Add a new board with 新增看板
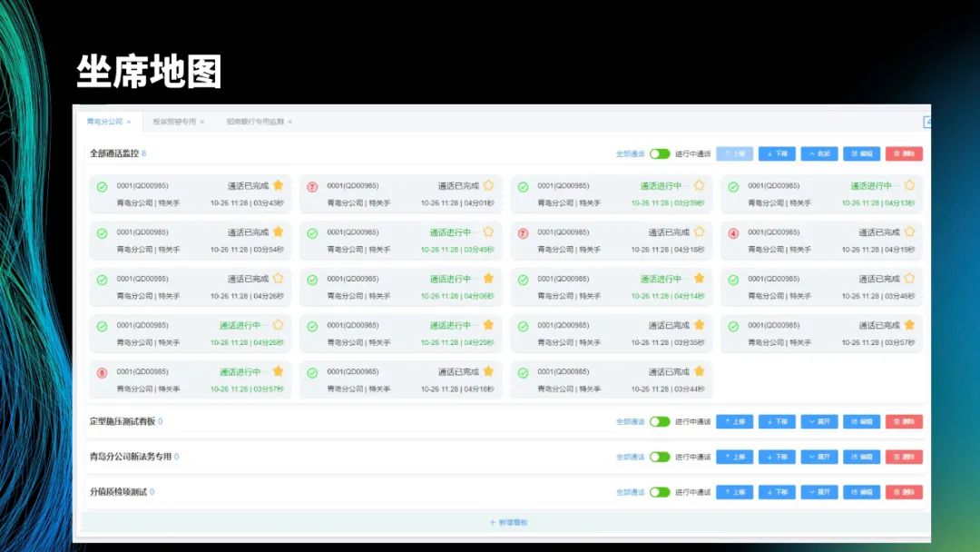This screenshot has width=980, height=552. pos(508,523)
